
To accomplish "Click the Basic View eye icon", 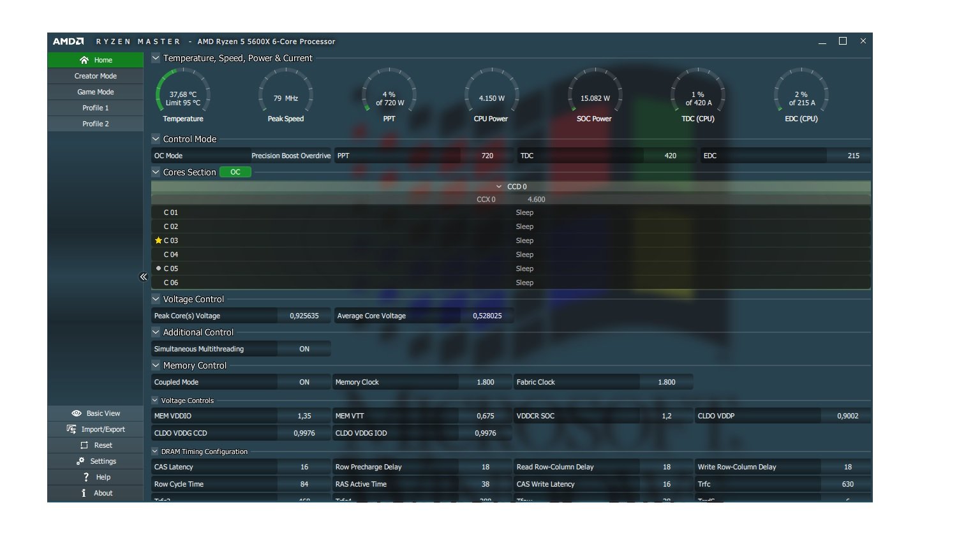I will 77,413.
